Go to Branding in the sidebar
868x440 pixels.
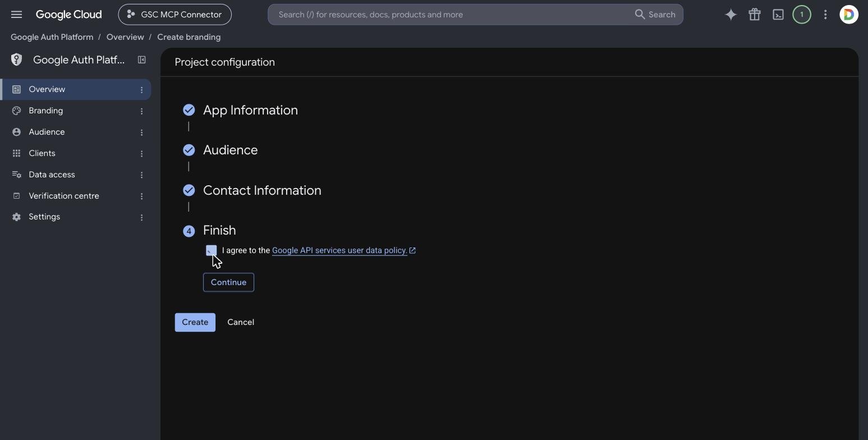(x=76, y=111)
